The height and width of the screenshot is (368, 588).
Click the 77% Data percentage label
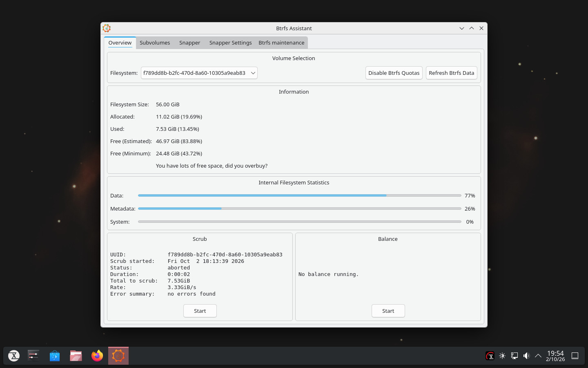[x=470, y=195]
